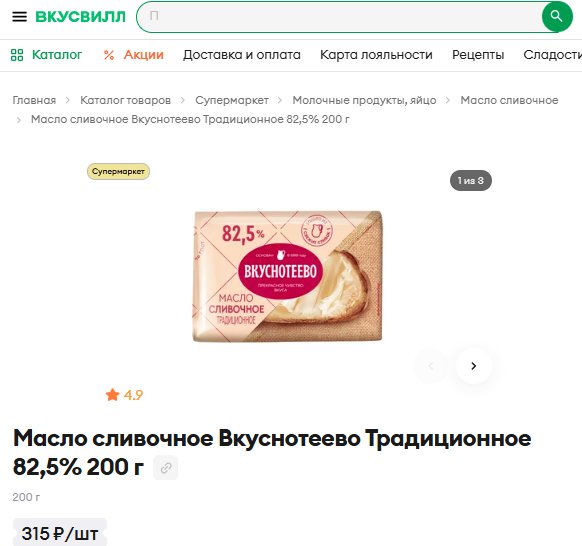Open the Каталог grid icon
The height and width of the screenshot is (546, 582).
coord(17,55)
